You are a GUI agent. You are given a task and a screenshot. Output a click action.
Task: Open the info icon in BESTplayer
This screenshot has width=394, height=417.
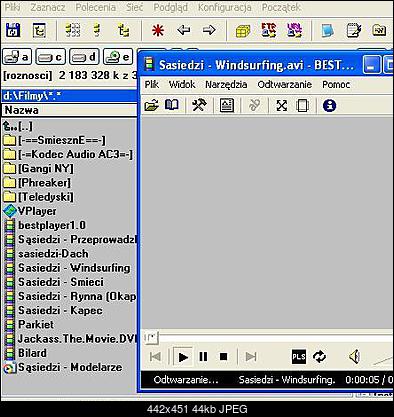pyautogui.click(x=329, y=106)
